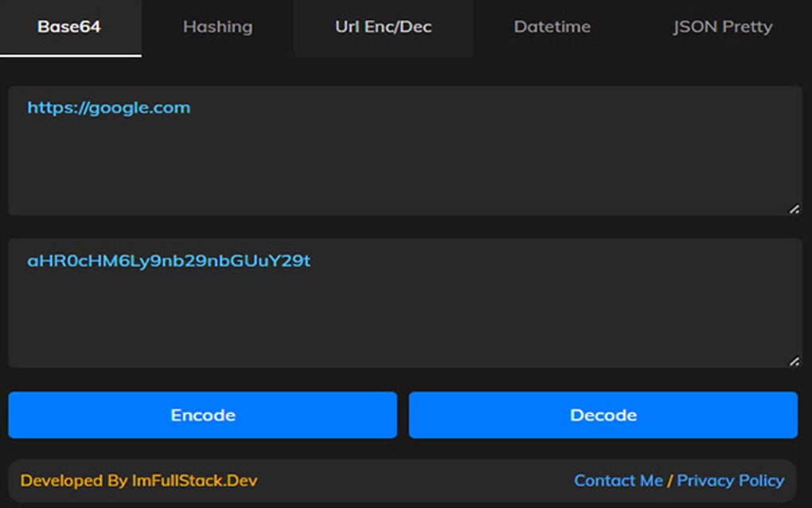812x508 pixels.
Task: Open the Contact Me link
Action: 618,481
